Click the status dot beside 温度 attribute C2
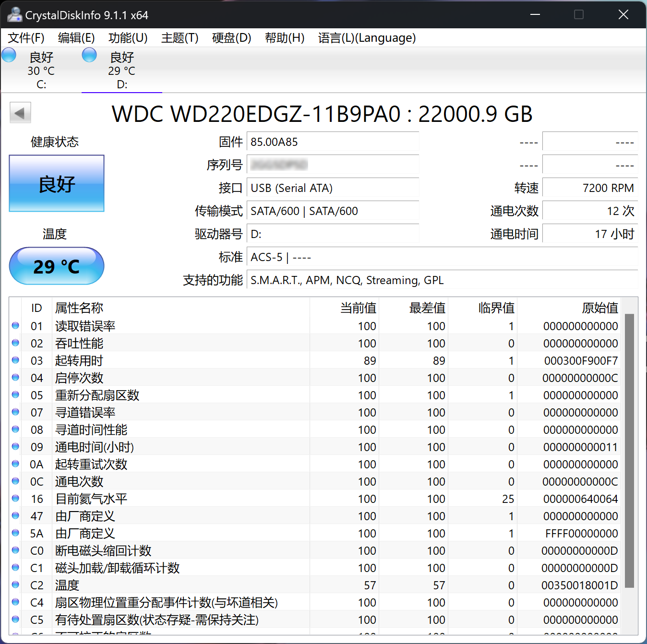The image size is (647, 644). tap(15, 585)
